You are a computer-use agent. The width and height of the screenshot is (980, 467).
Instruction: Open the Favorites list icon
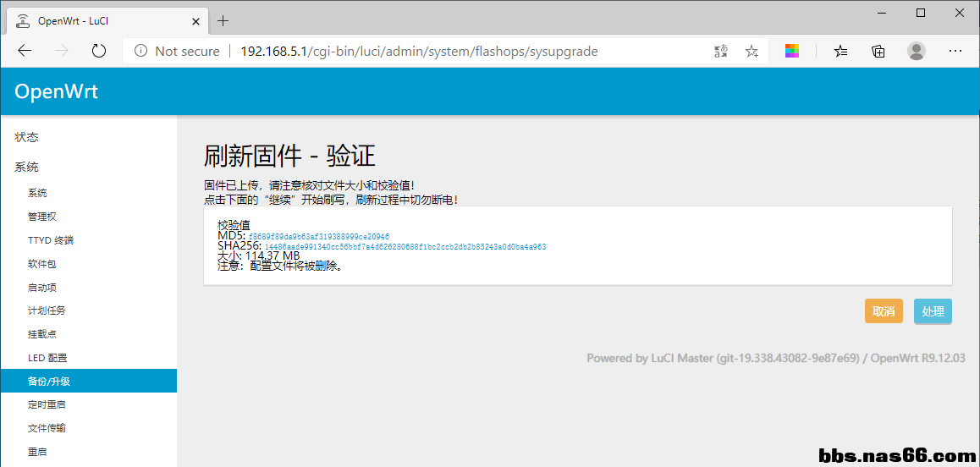(840, 51)
